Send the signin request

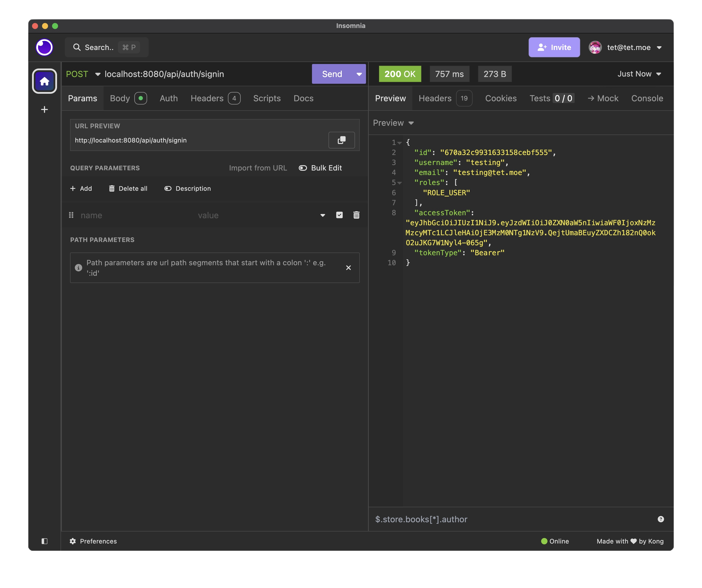click(x=331, y=74)
